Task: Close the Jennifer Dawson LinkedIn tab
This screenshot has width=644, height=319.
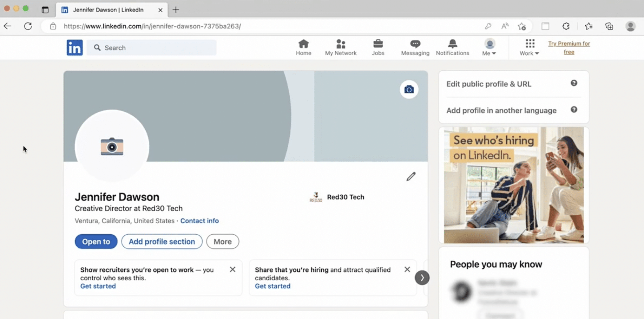Action: tap(160, 10)
